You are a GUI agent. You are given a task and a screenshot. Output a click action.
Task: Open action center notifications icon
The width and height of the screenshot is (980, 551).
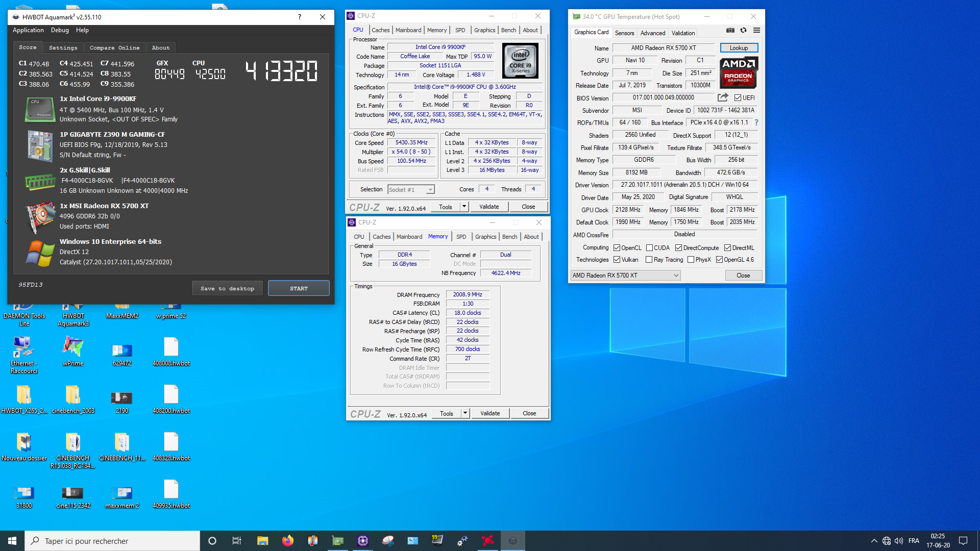pos(963,541)
